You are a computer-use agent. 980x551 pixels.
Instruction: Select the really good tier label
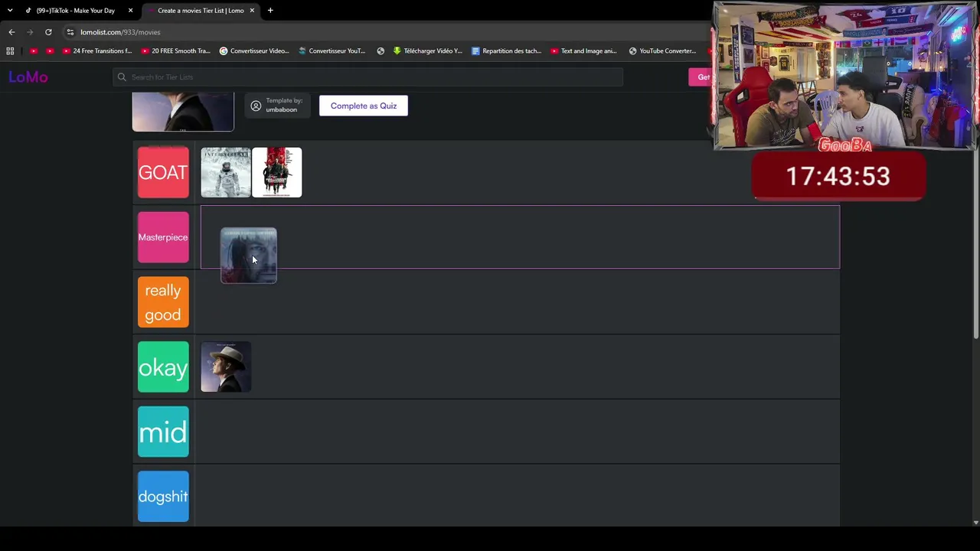pos(163,302)
